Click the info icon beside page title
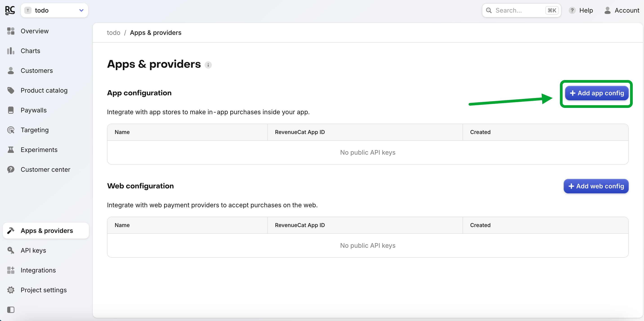This screenshot has width=644, height=321. (208, 65)
